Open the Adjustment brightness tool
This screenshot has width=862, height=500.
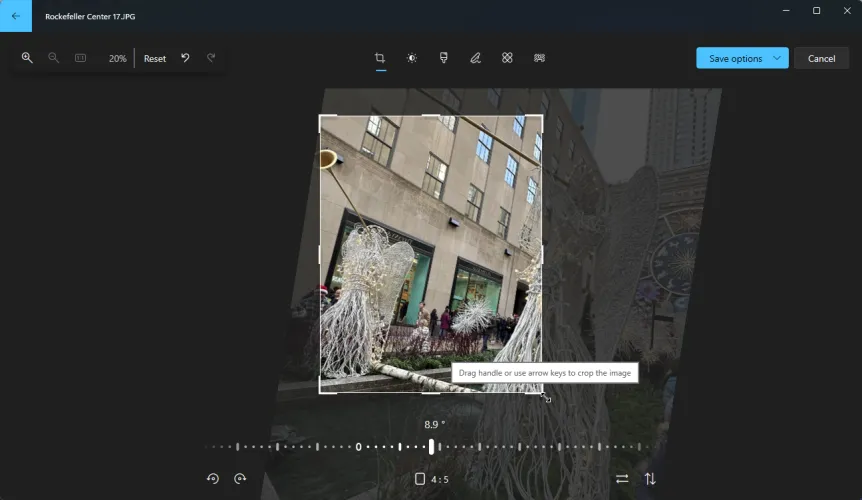click(x=411, y=58)
